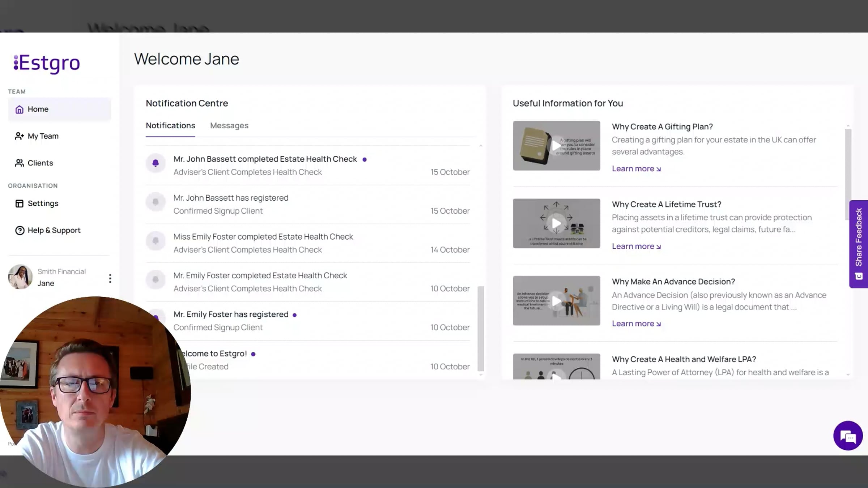
Task: Open 'Mr. John Bassett completed Estate Health Check' notification
Action: (x=308, y=166)
